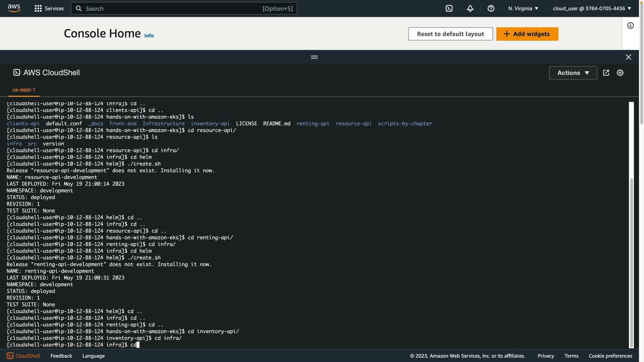
Task: Open the CloudShell Actions dropdown
Action: [573, 73]
